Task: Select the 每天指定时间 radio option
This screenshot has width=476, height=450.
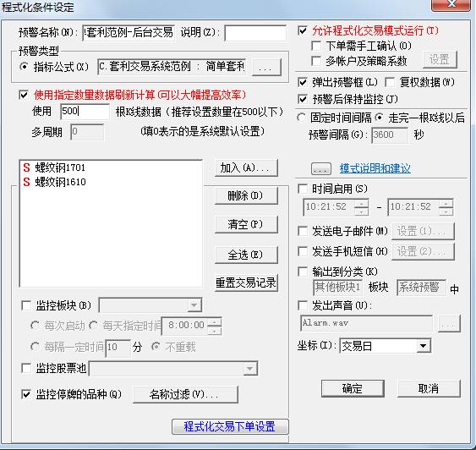Action: [93, 326]
